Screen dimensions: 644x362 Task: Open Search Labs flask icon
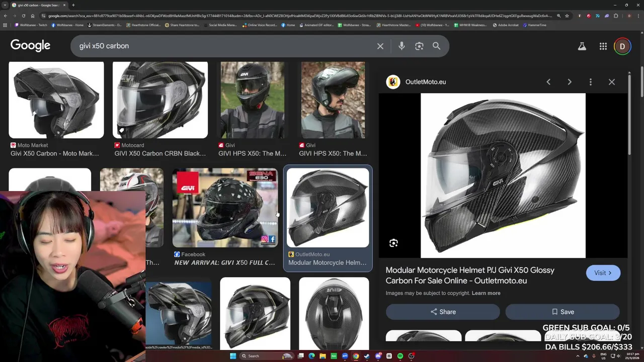coord(582,46)
